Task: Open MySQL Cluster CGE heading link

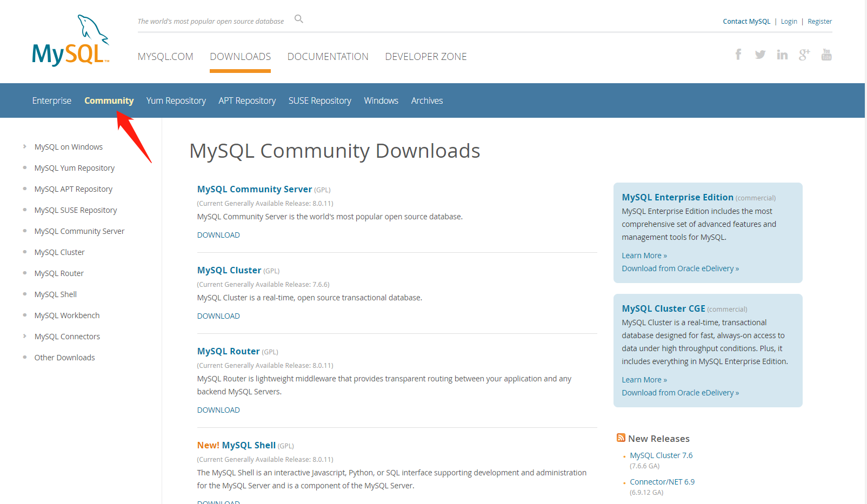Action: (x=663, y=308)
